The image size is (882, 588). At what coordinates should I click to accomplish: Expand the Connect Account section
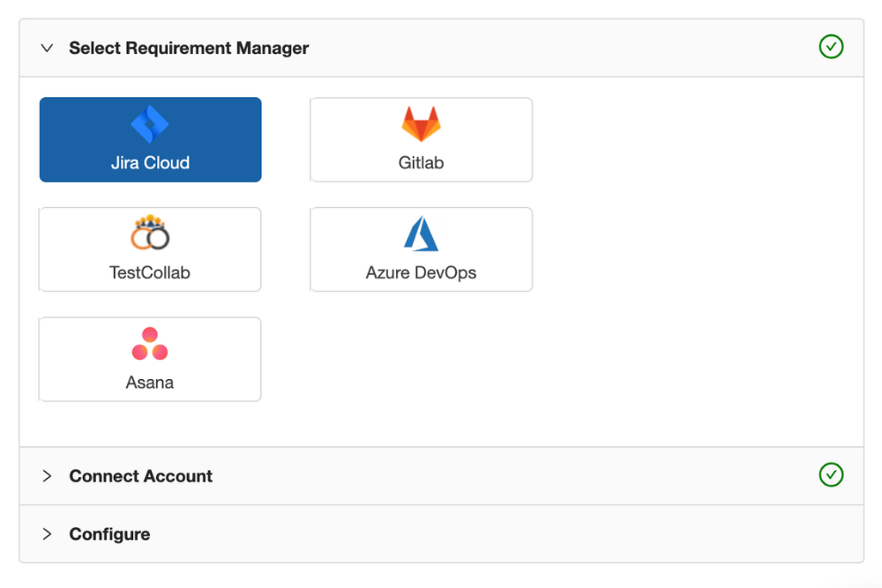point(47,475)
